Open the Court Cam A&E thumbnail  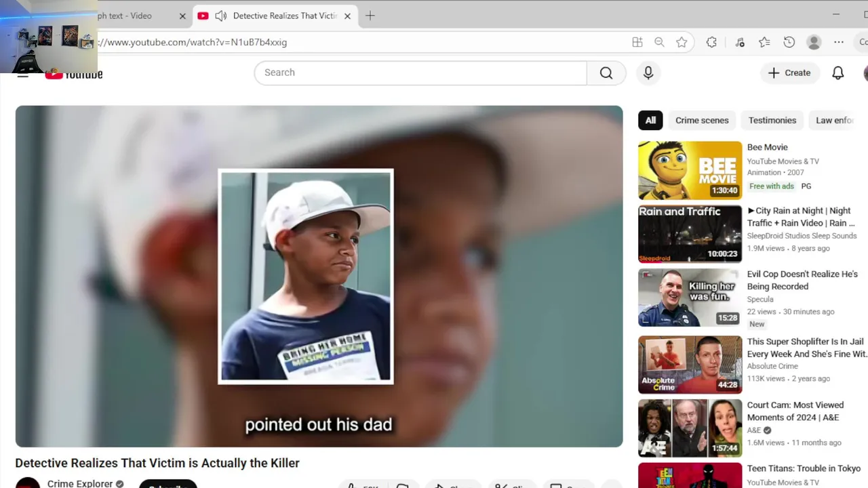[x=690, y=428]
